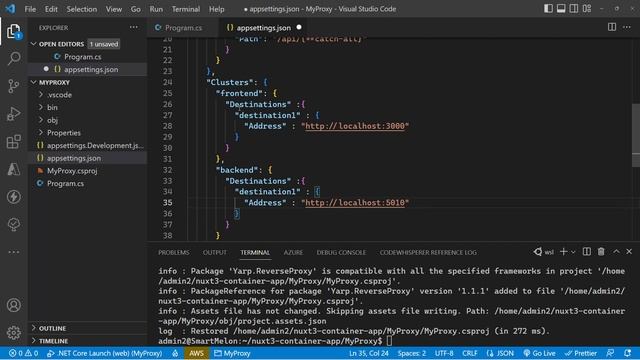The height and width of the screenshot is (360, 640).
Task: Toggle bottom panel visibility
Action: 561,9
